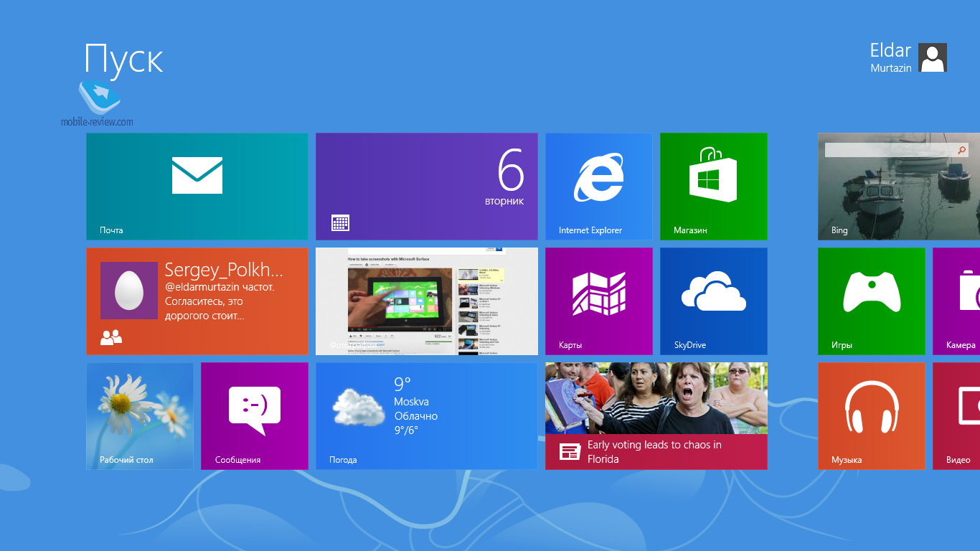Click the cloud weather icon
The image size is (980, 551).
pyautogui.click(x=359, y=408)
